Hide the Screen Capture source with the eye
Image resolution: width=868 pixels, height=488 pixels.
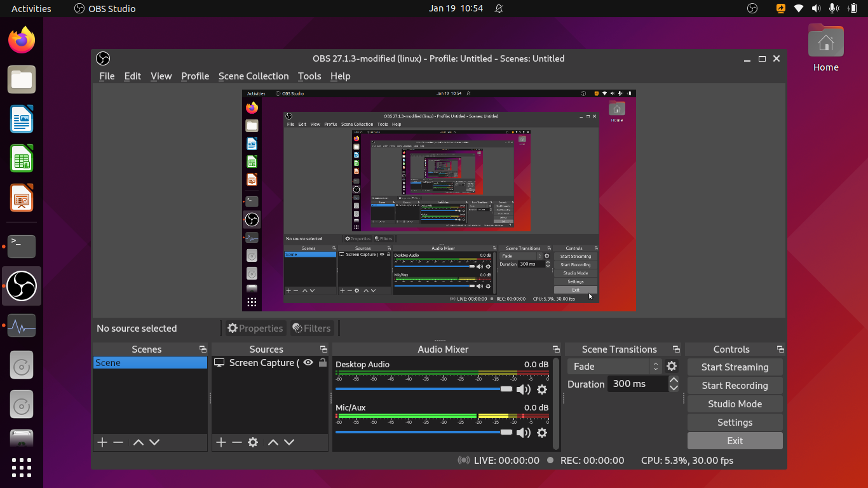click(308, 363)
